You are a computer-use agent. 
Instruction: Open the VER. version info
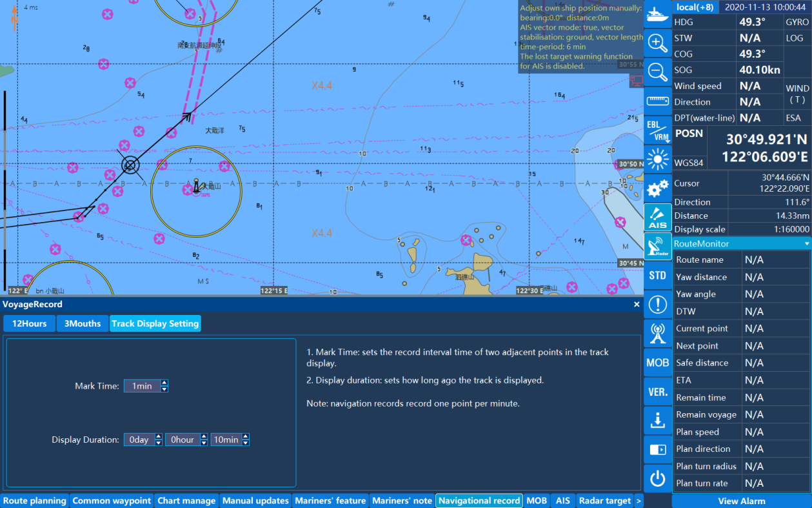657,391
